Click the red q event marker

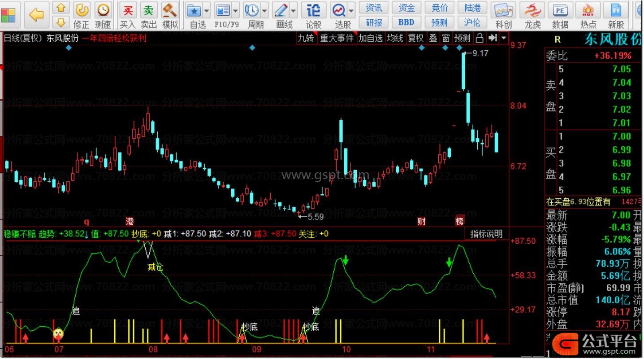(86, 221)
